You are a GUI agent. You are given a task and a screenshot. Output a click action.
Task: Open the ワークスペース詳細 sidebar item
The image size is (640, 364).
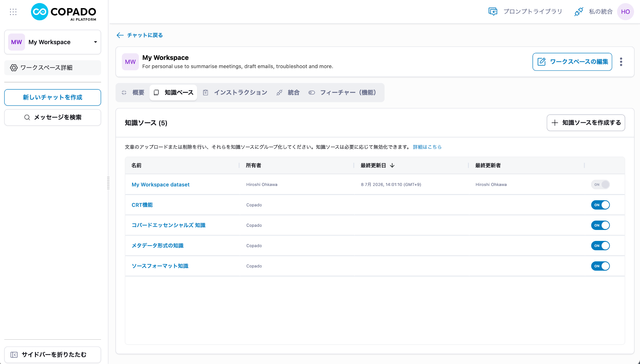[52, 68]
